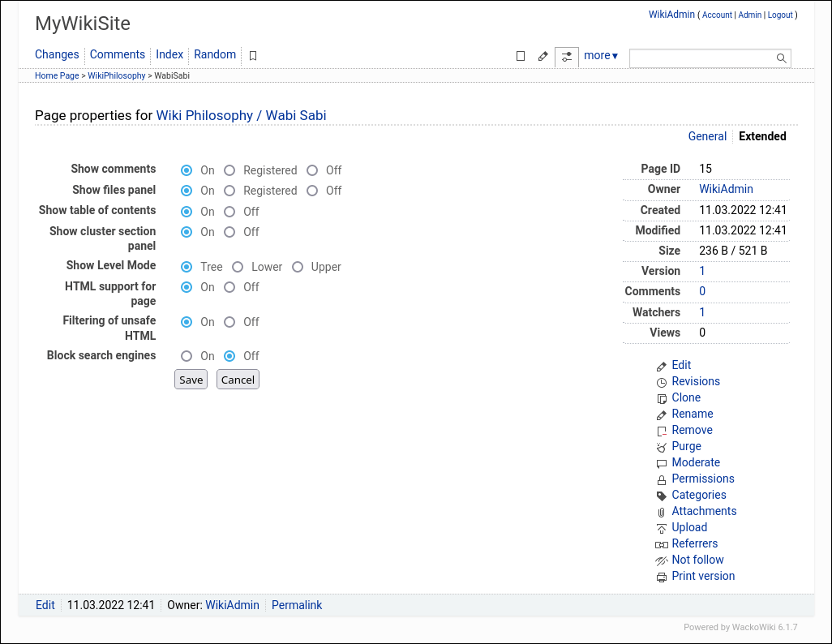Switch to the General tab
Screen dimensions: 832x644
pos(706,136)
